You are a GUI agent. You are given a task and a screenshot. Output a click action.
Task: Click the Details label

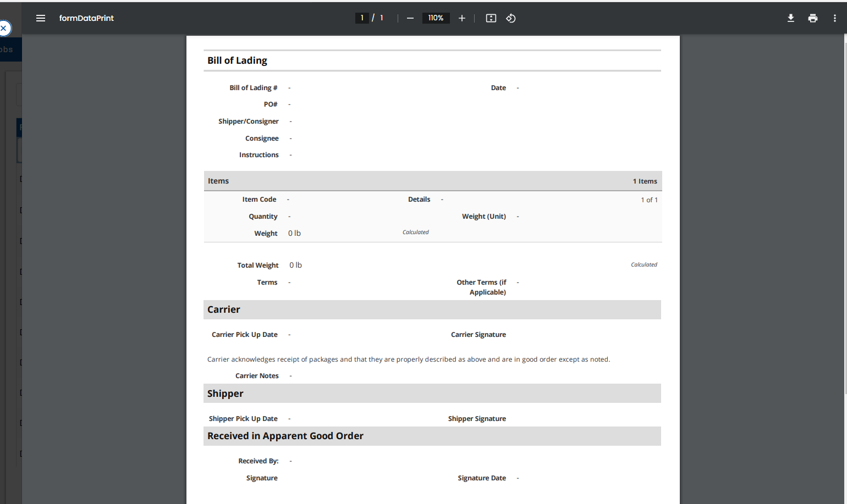click(419, 200)
